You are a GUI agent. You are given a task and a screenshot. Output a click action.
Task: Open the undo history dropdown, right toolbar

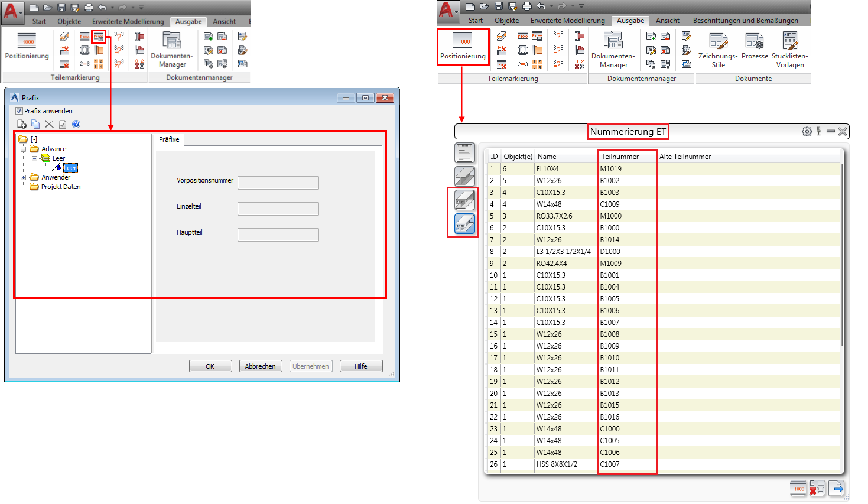(551, 6)
